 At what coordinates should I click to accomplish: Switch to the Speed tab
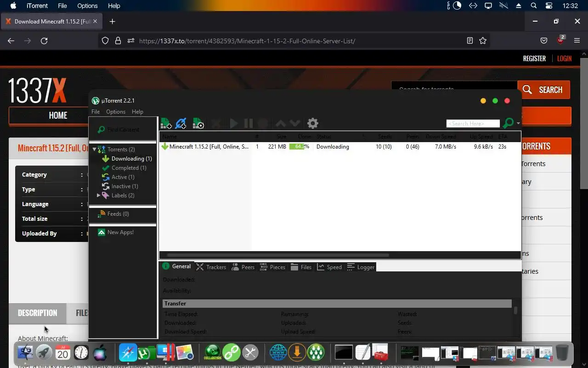(329, 267)
